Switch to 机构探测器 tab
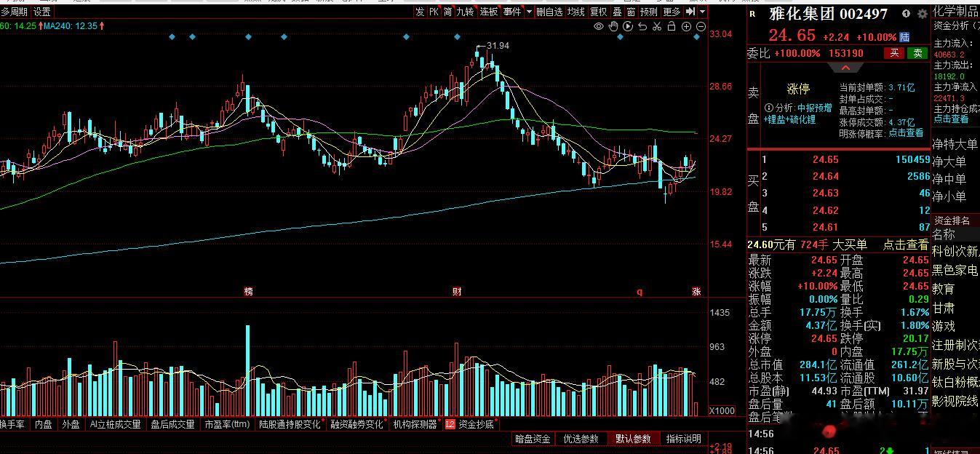This screenshot has height=454, width=980. point(415,424)
